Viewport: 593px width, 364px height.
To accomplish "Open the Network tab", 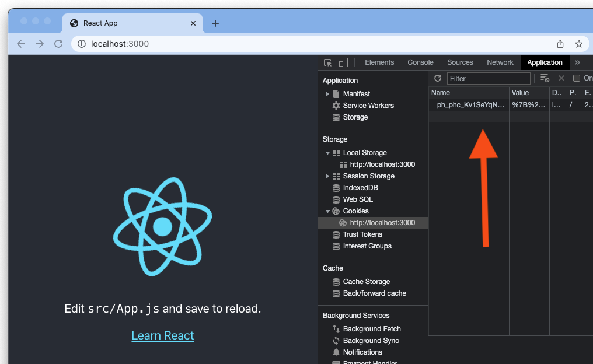I will (500, 62).
